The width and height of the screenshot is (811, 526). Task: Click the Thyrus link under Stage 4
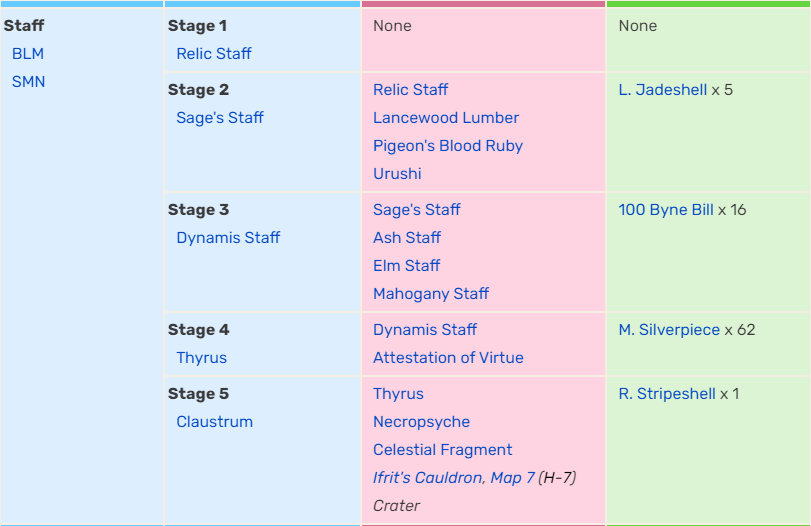[x=201, y=358]
